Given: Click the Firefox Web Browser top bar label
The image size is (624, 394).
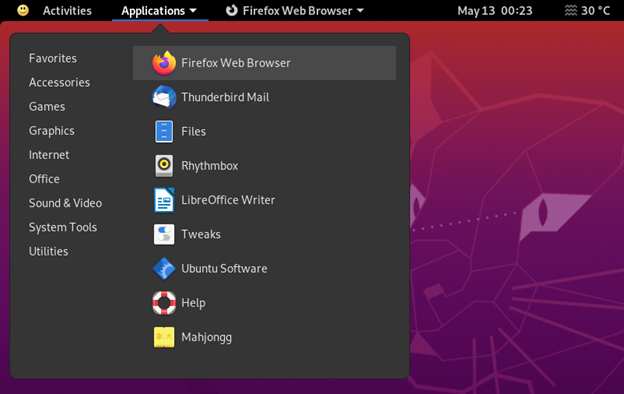Looking at the screenshot, I should 297,11.
